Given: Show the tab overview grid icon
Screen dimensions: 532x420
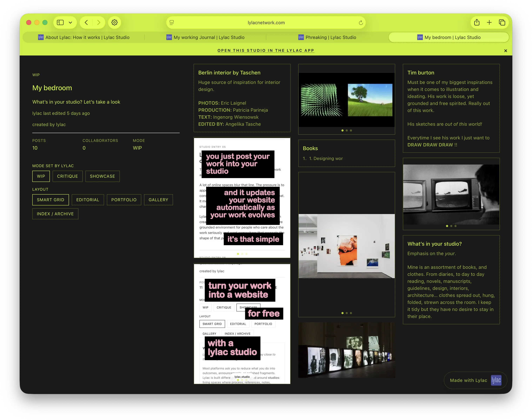Looking at the screenshot, I should click(502, 22).
